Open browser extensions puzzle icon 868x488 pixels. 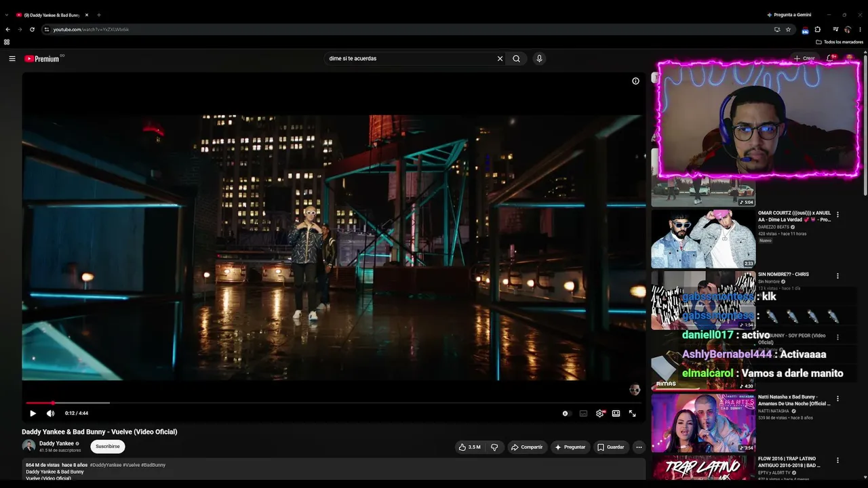coord(817,30)
